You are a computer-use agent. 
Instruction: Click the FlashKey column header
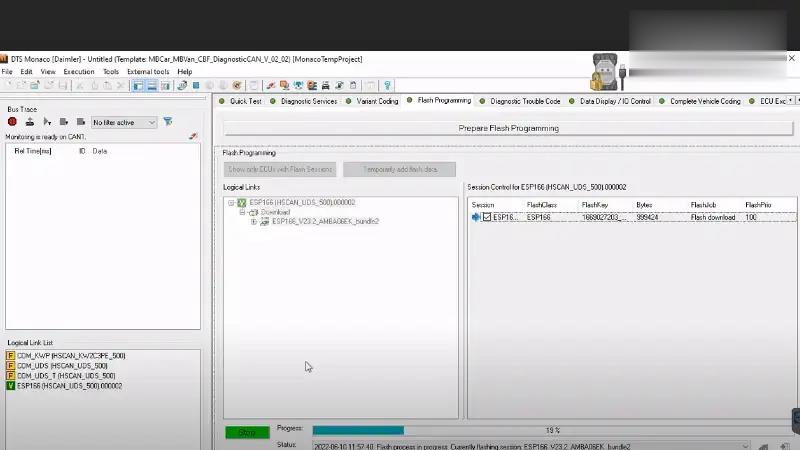[595, 205]
